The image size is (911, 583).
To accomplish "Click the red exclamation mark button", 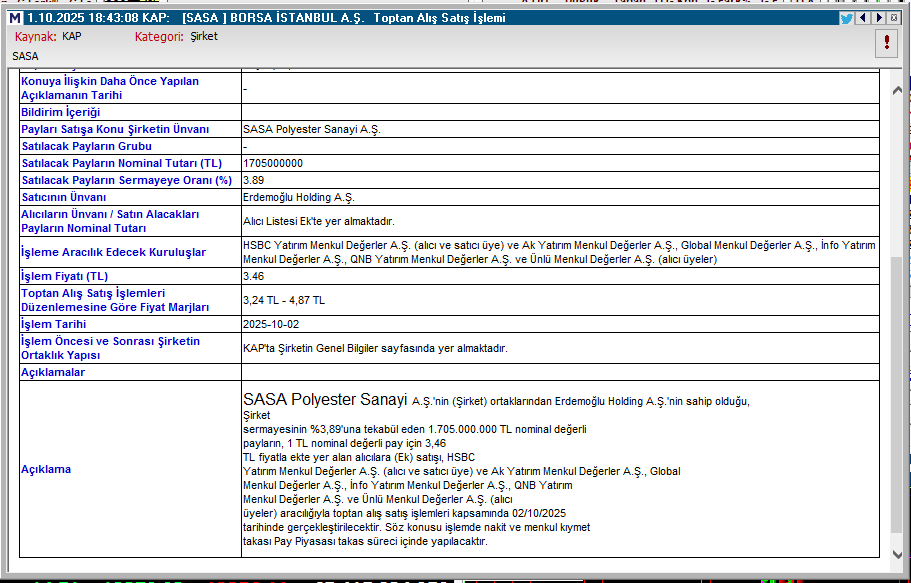I will tap(887, 42).
